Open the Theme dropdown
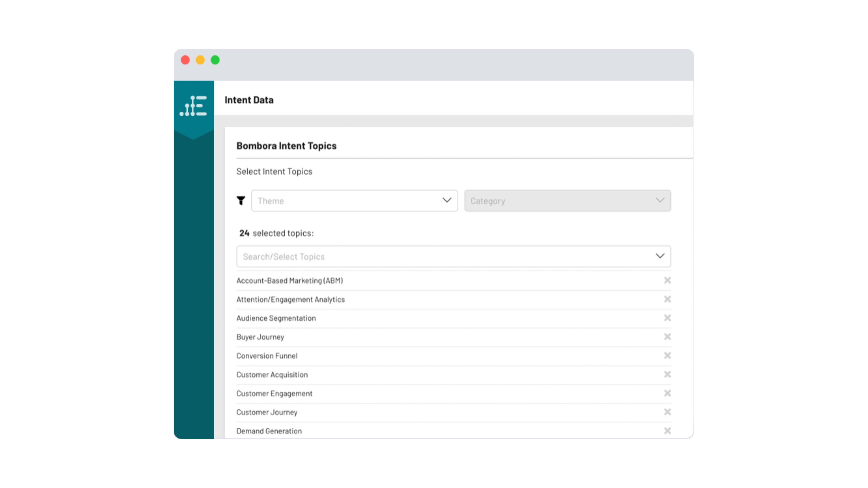Screen dimensions: 868x488 click(x=354, y=201)
